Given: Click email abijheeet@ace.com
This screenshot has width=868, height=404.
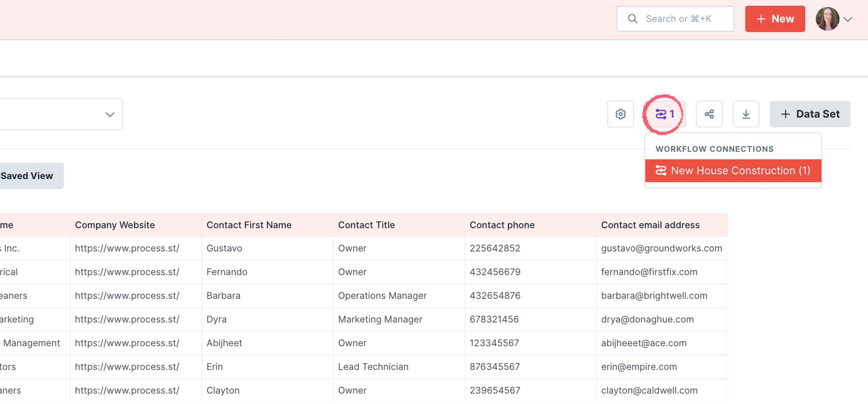Looking at the screenshot, I should click(x=643, y=343).
